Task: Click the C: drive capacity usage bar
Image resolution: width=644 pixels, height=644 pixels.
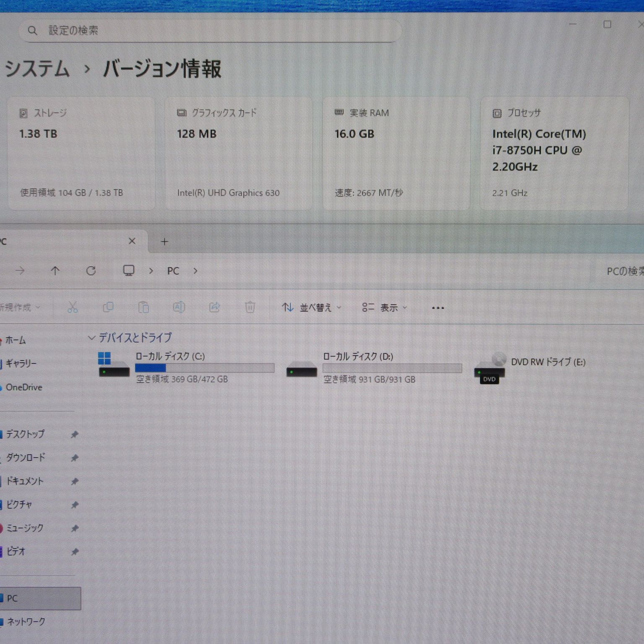Action: 205,368
